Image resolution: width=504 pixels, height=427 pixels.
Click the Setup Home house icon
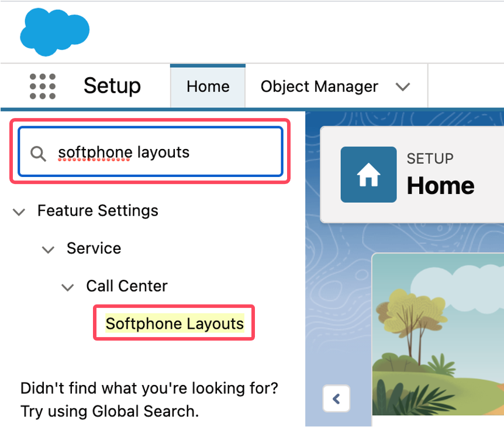click(368, 174)
